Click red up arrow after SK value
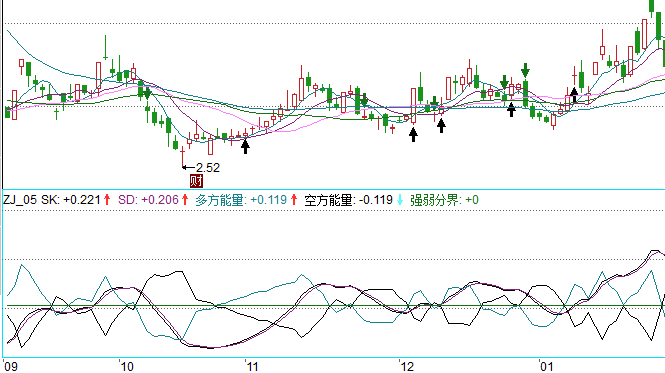 [x=107, y=200]
